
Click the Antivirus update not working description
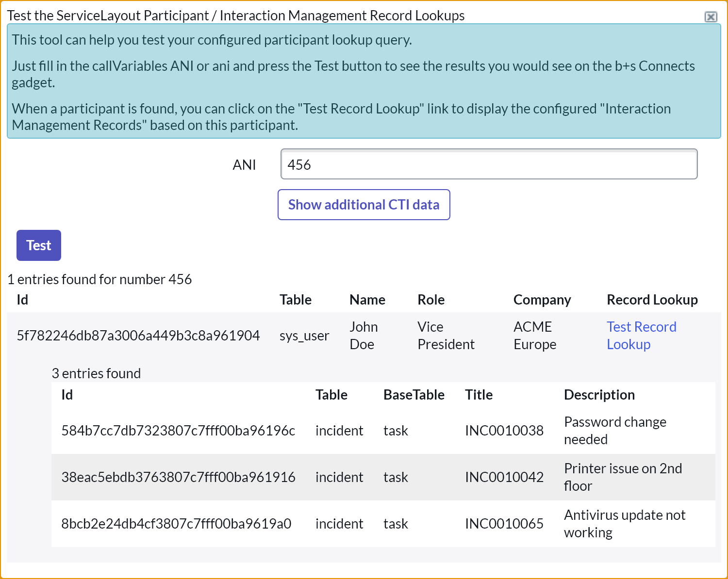625,524
